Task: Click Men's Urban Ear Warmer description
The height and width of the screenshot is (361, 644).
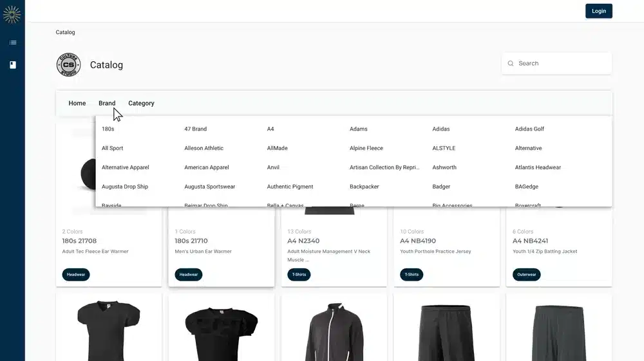Action: [203, 252]
